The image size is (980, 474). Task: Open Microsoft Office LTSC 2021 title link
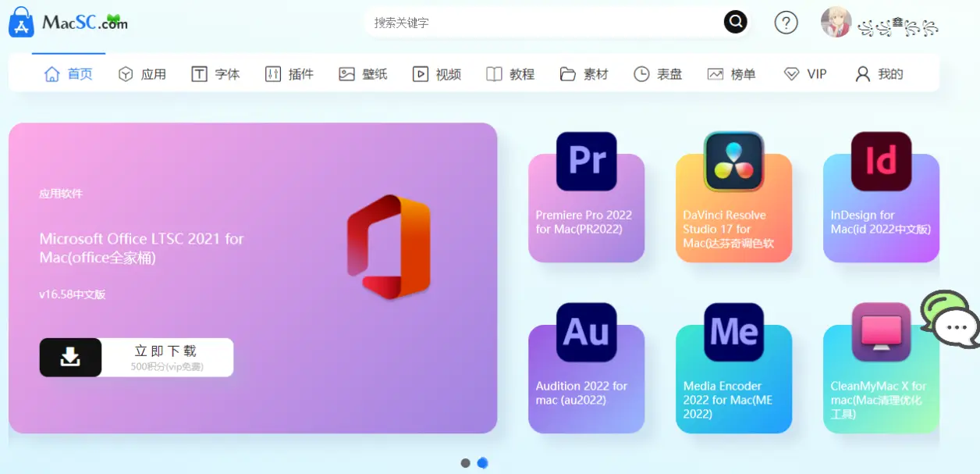point(142,248)
